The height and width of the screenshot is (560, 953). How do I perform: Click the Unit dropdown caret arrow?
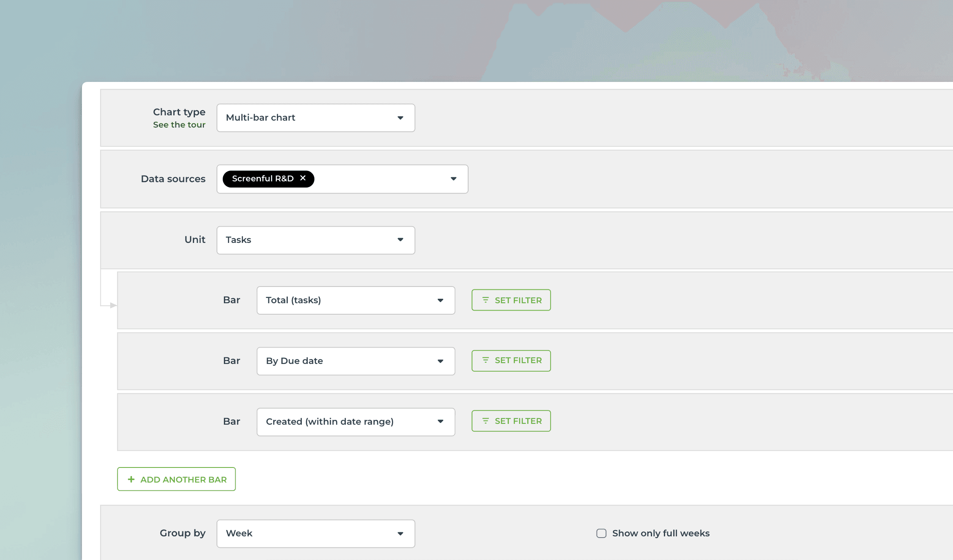pos(400,240)
